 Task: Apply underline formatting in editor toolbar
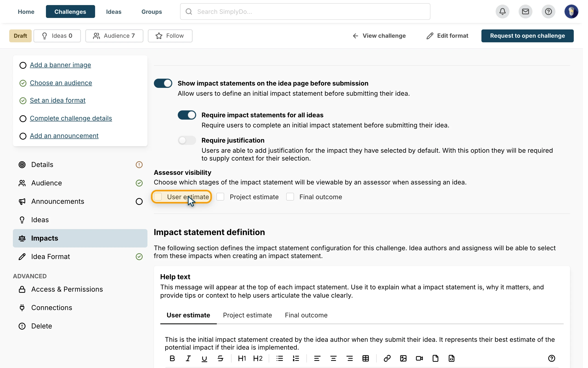point(204,358)
